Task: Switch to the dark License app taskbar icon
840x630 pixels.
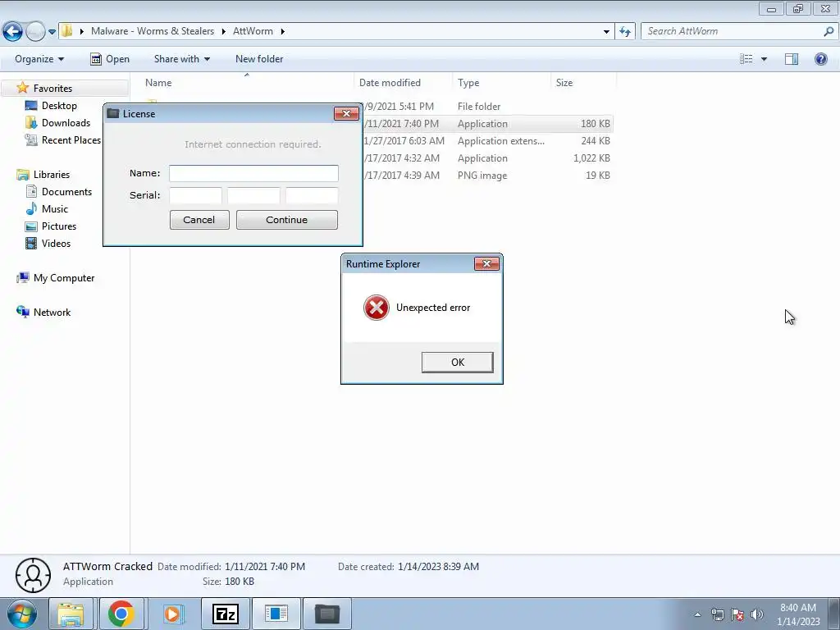Action: 327,614
